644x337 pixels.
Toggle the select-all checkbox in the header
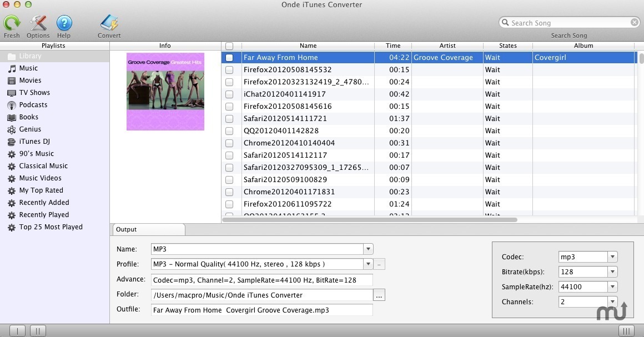pyautogui.click(x=229, y=46)
